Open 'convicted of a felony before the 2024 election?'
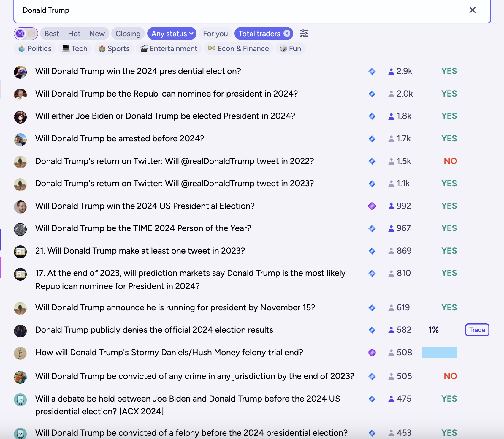Image resolution: width=504 pixels, height=439 pixels. coord(191,433)
